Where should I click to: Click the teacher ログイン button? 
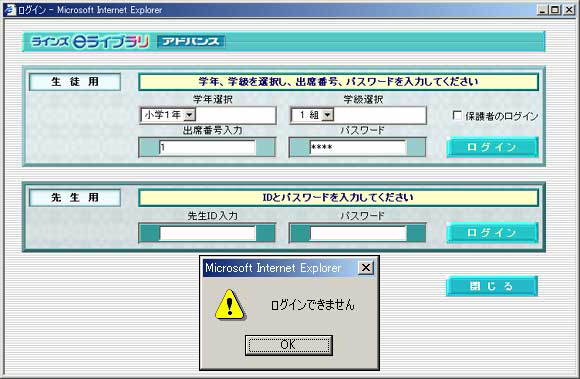(492, 233)
